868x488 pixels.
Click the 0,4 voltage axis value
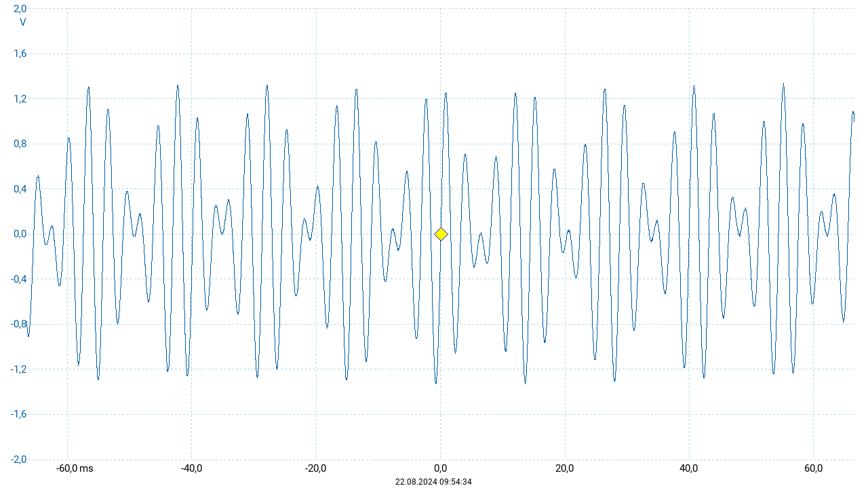click(20, 189)
